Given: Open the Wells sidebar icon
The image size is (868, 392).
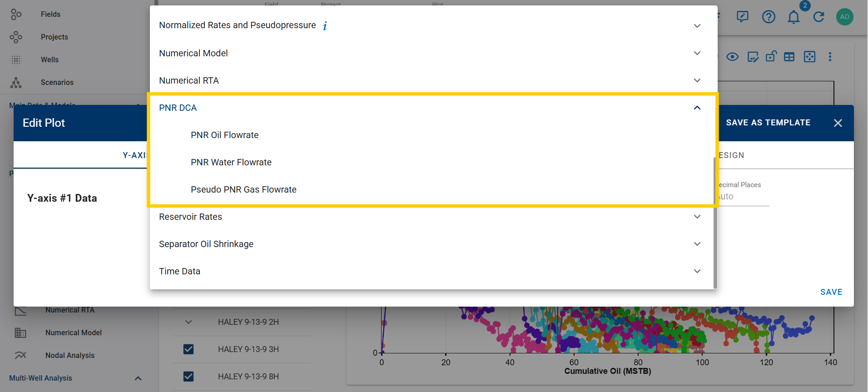Looking at the screenshot, I should 16,60.
